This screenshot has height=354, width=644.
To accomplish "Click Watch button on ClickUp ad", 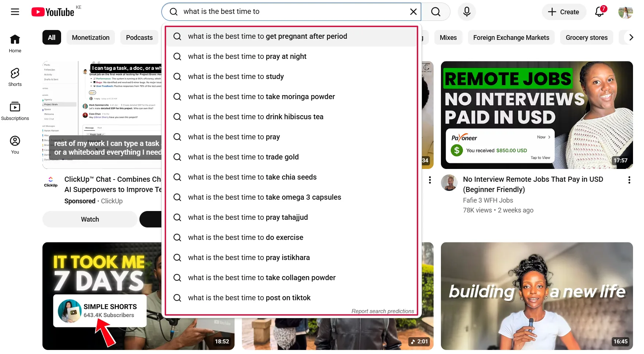I will [x=90, y=219].
